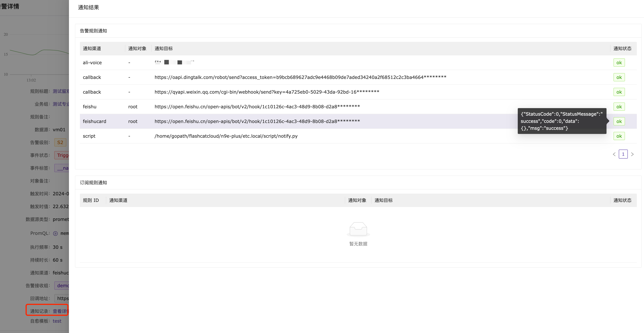Viewport: 644px width, 333px height.
Task: Click the empty-data inbox icon
Action: (358, 229)
